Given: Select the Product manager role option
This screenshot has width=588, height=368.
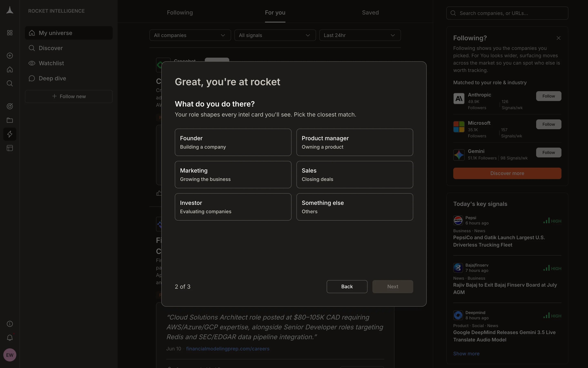Looking at the screenshot, I should [355, 142].
